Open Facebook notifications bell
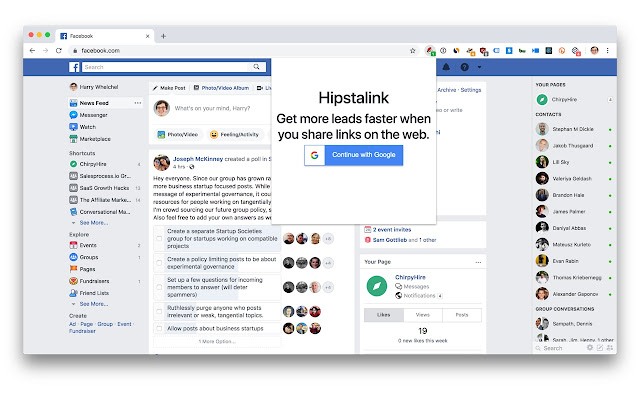Screen dimensions: 640x400 [x=446, y=67]
